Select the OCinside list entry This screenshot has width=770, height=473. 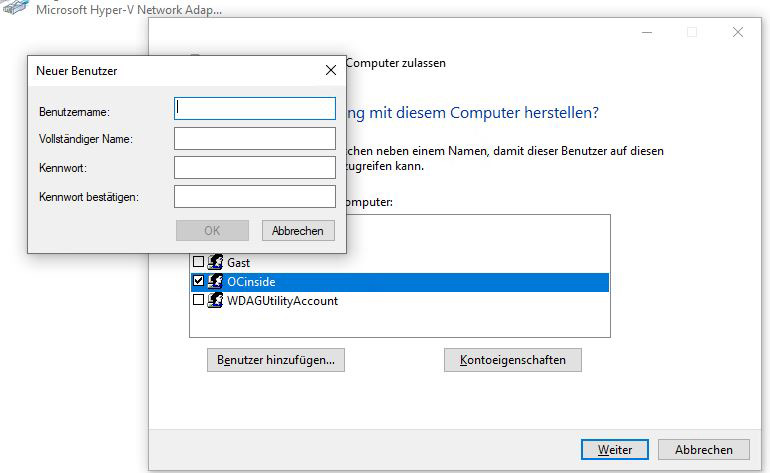(400, 282)
